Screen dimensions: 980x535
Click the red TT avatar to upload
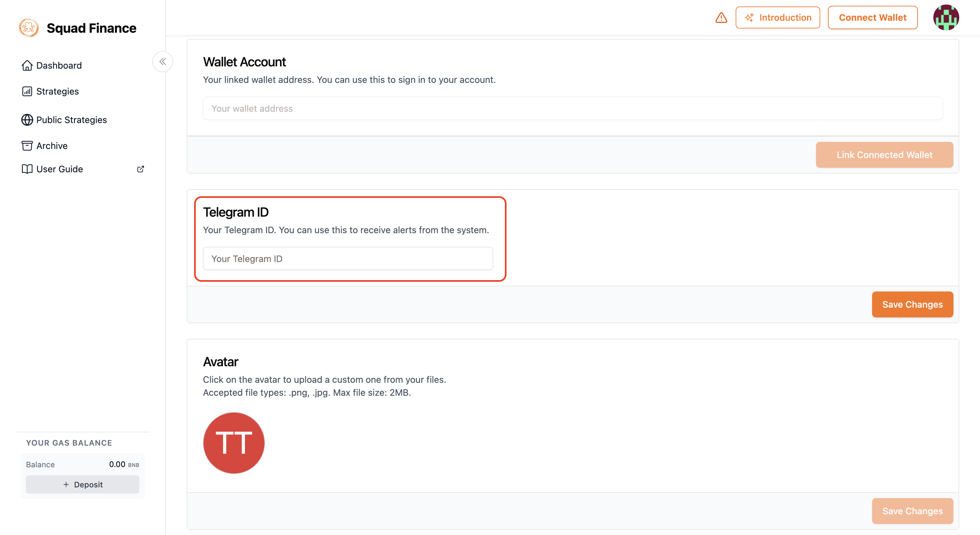click(234, 443)
